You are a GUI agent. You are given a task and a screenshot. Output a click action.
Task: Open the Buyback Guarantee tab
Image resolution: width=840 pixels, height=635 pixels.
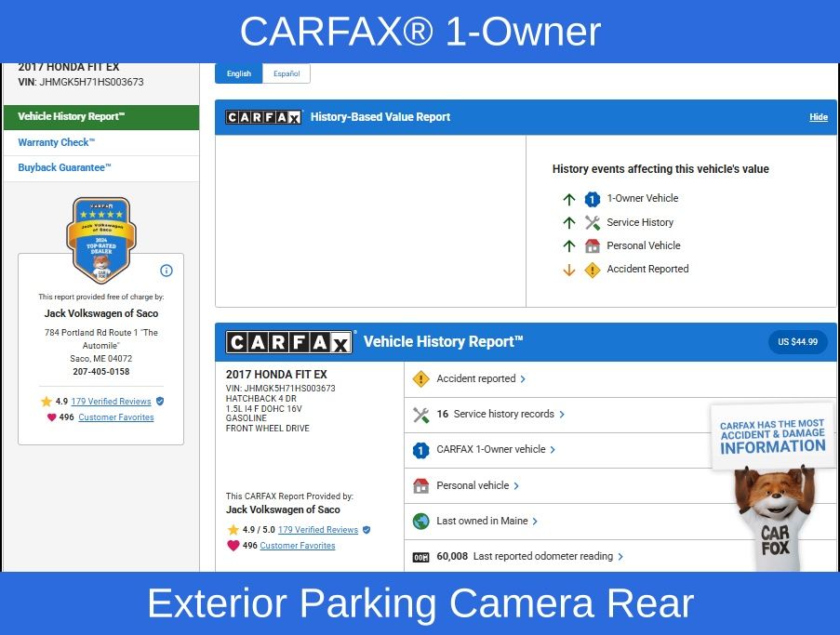point(65,168)
